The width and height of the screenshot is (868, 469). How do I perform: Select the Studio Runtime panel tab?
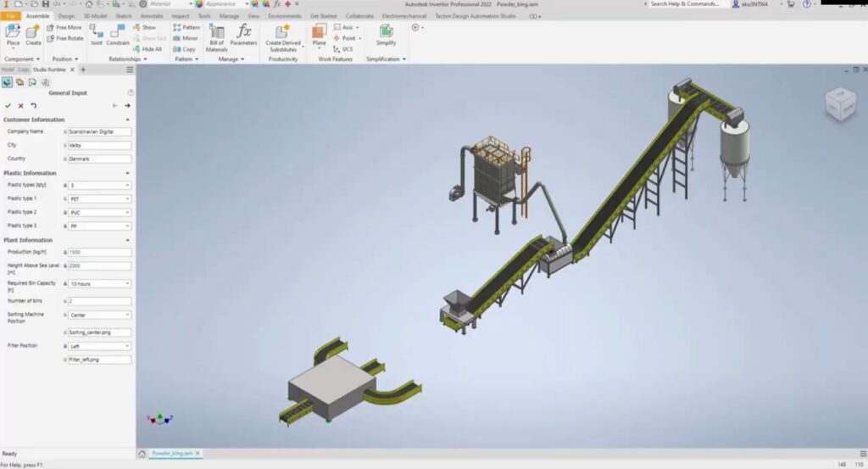click(x=49, y=70)
